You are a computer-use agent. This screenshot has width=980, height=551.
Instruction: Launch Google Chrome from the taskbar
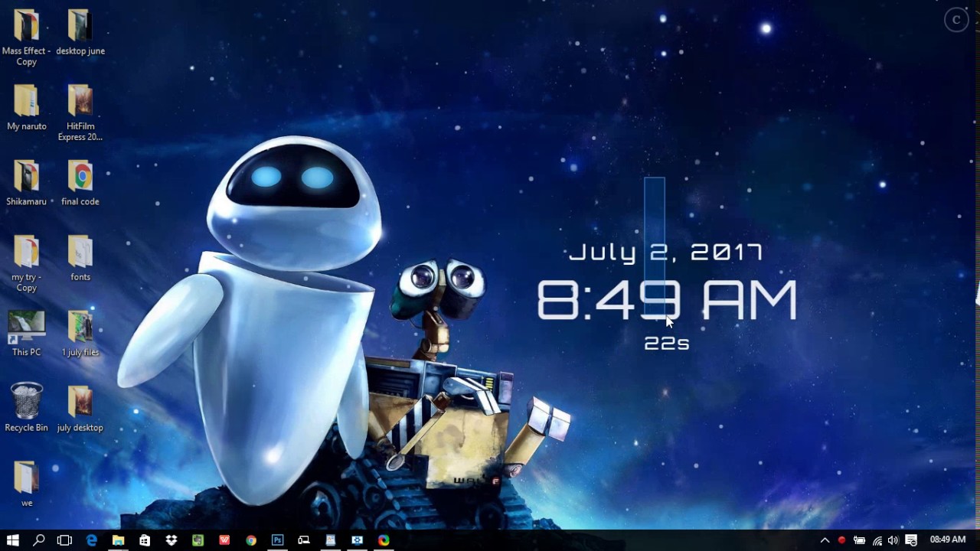(251, 540)
